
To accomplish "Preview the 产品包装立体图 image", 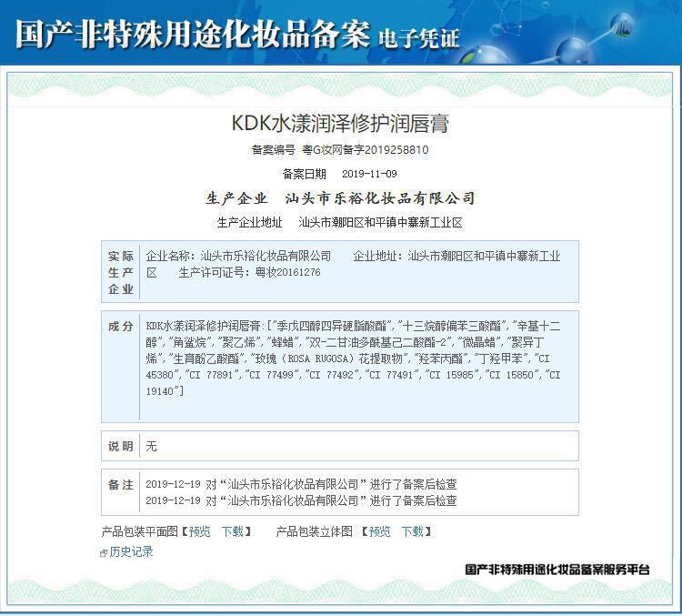I will pyautogui.click(x=380, y=531).
